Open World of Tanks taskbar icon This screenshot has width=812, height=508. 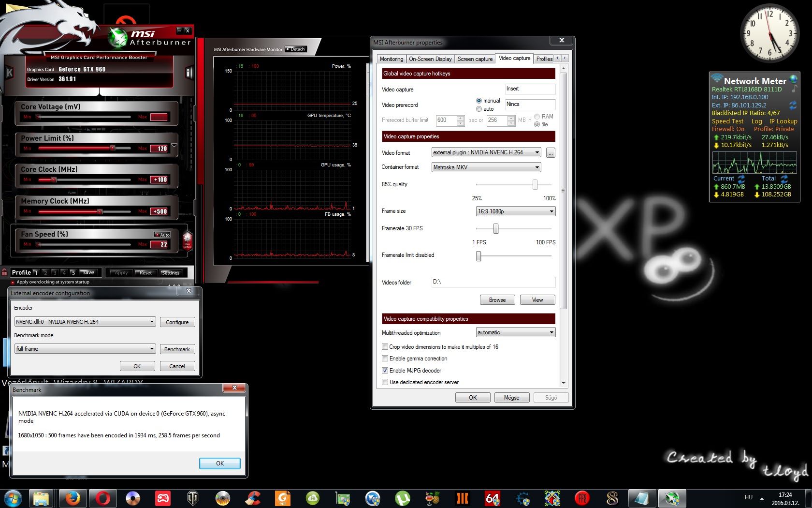pos(193,498)
